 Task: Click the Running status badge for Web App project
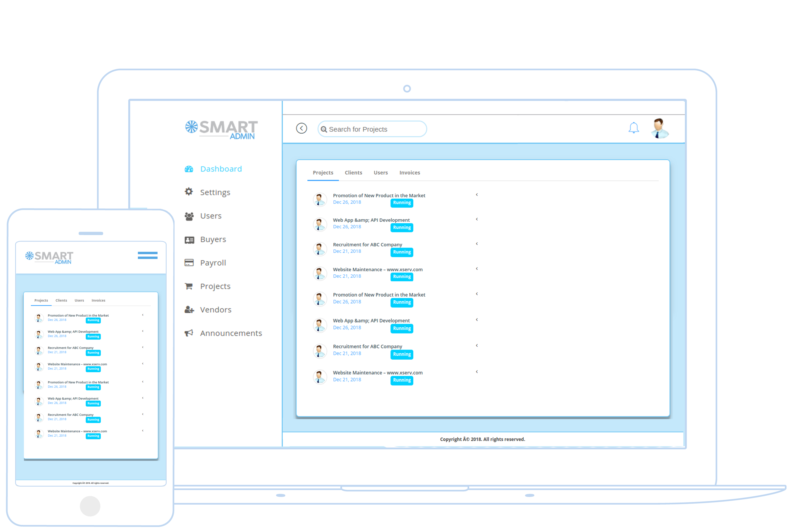tap(402, 227)
